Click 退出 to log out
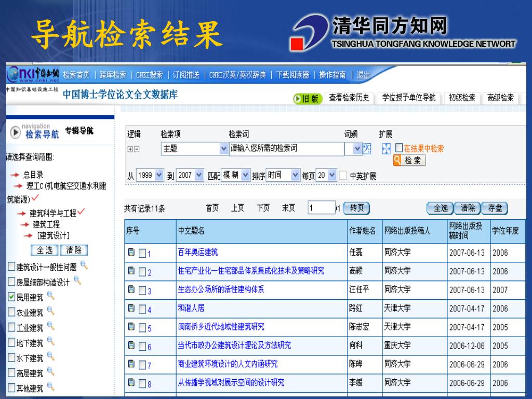Screen dimensions: 532x399 (x=363, y=75)
